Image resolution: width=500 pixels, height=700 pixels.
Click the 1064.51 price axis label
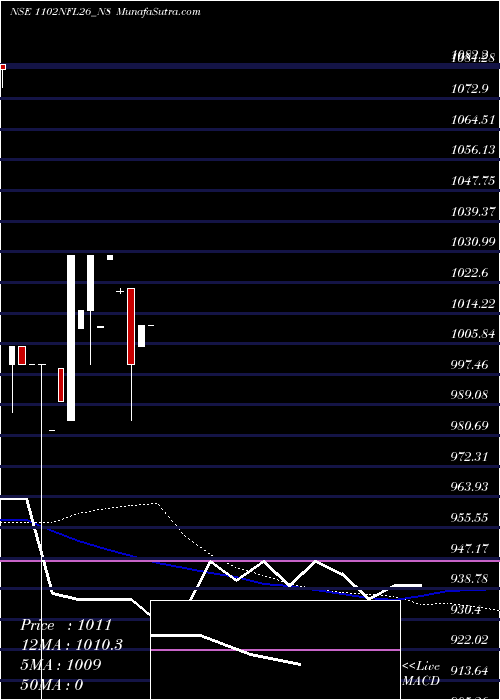(x=474, y=119)
